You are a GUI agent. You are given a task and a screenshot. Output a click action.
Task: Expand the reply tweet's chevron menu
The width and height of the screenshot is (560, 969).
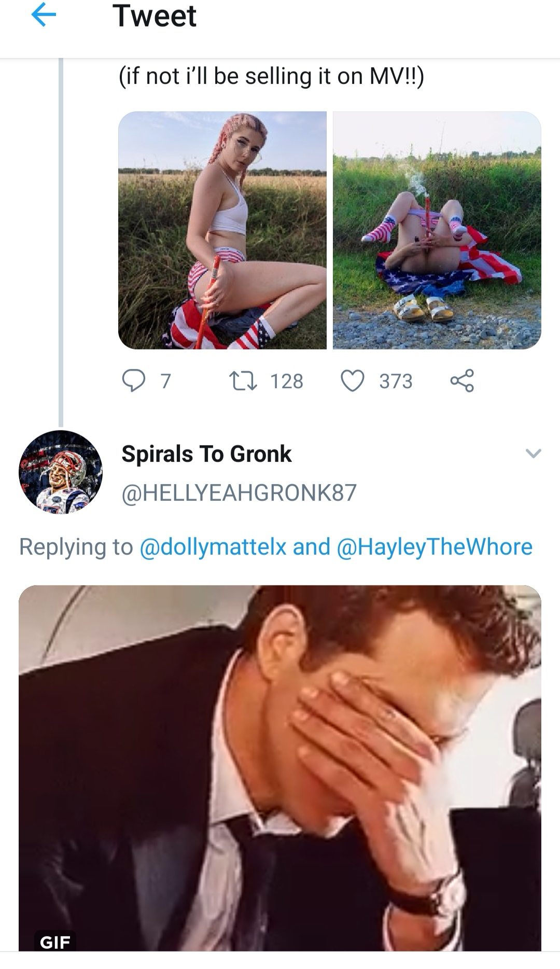click(533, 454)
